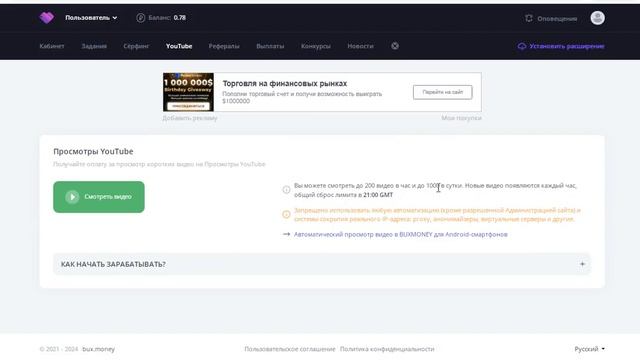Go to the Новости tab
Screen dimensions: 640x360
(x=360, y=47)
